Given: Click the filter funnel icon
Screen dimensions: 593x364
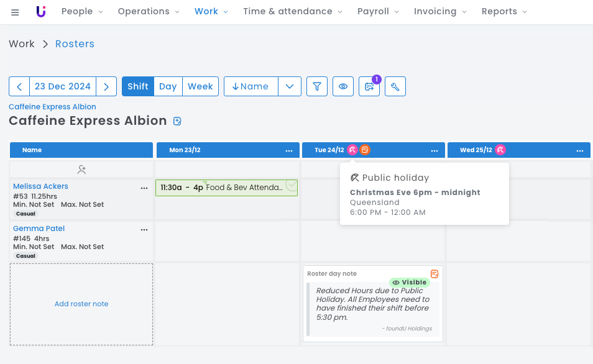Looking at the screenshot, I should pos(317,86).
